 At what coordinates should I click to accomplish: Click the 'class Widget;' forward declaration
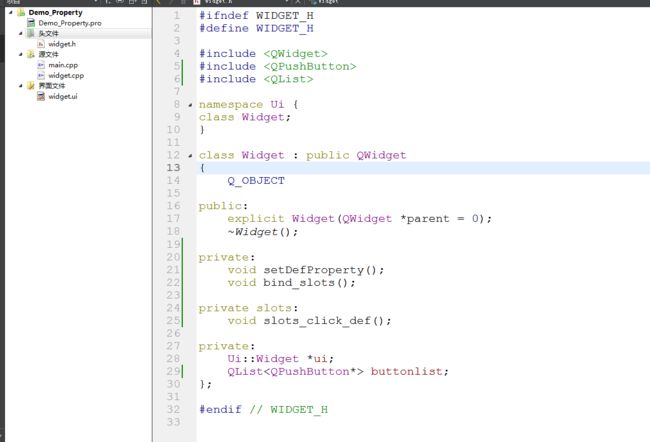coord(245,117)
